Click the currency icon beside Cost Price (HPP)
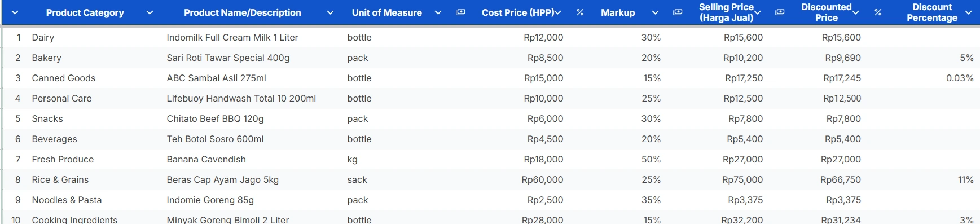This screenshot has width=980, height=224. coord(460,12)
